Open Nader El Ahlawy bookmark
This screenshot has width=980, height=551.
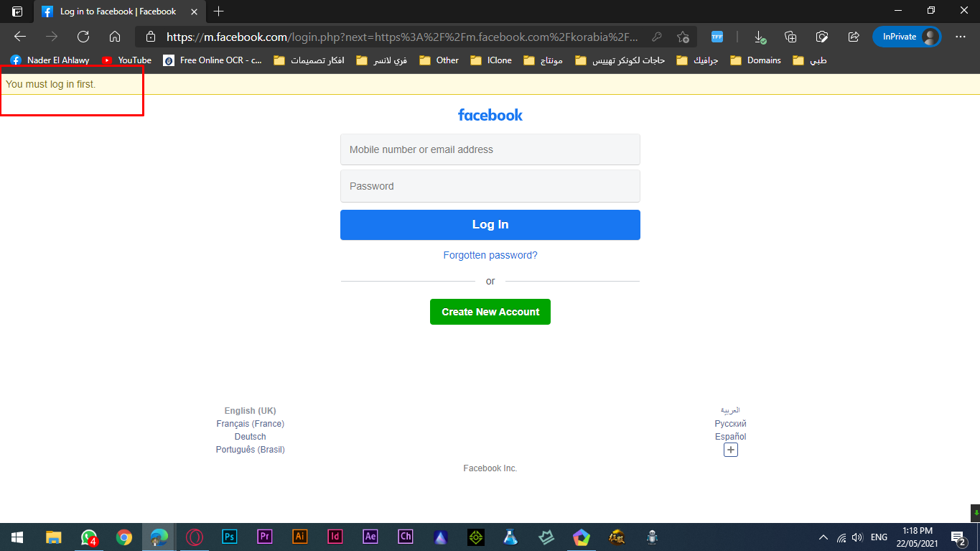(x=50, y=60)
